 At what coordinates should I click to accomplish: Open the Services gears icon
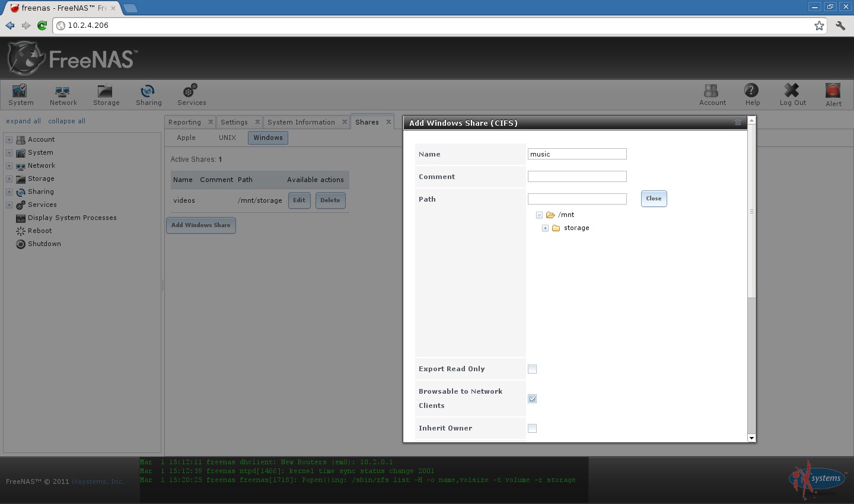[x=190, y=94]
